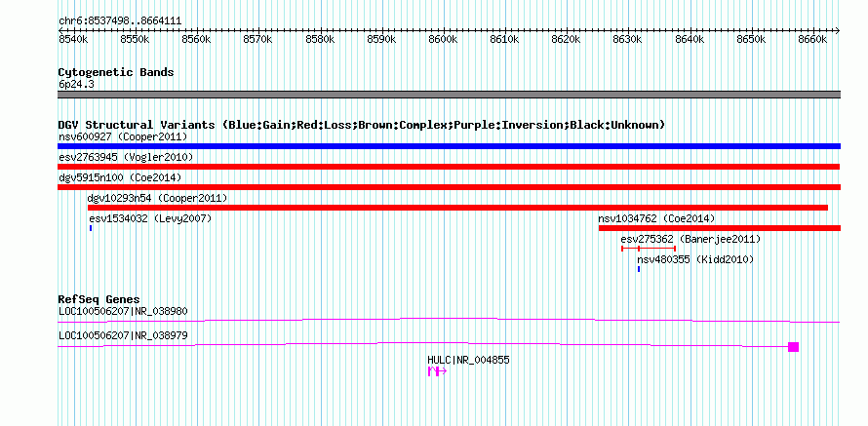The height and width of the screenshot is (426, 868).
Task: Open dgv5915n100 (Coe2014) label
Action: click(x=120, y=177)
